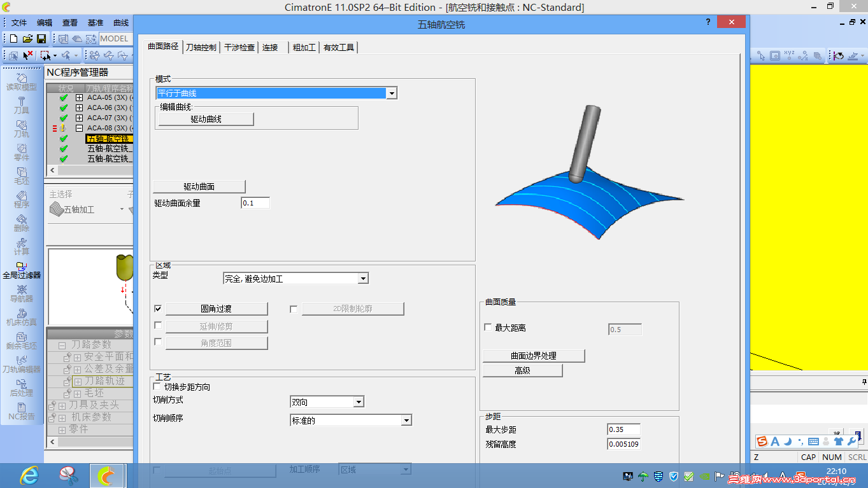Select the highlighted 五轴-航空铣 program row

click(x=110, y=139)
